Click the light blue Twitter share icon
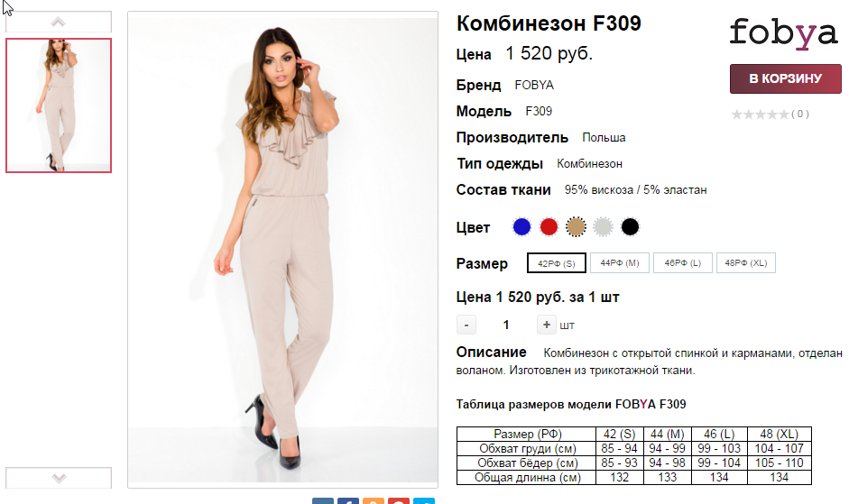The width and height of the screenshot is (849, 504). pyautogui.click(x=424, y=501)
